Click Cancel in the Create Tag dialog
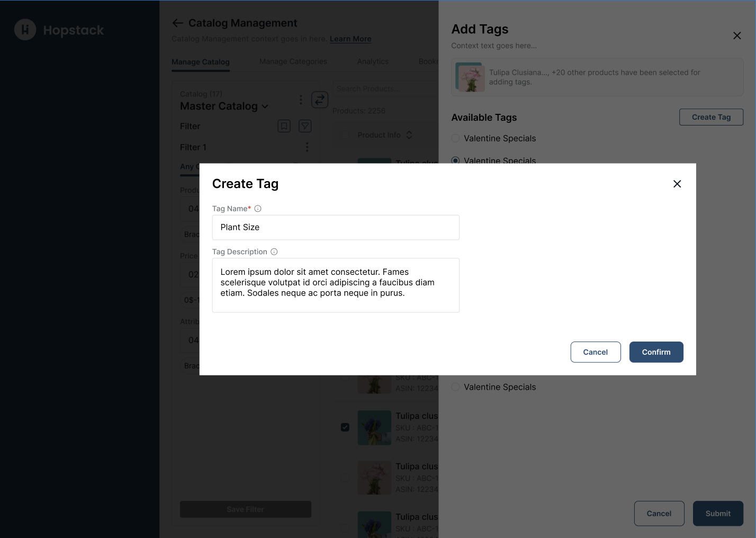Viewport: 756px width, 538px height. tap(595, 352)
